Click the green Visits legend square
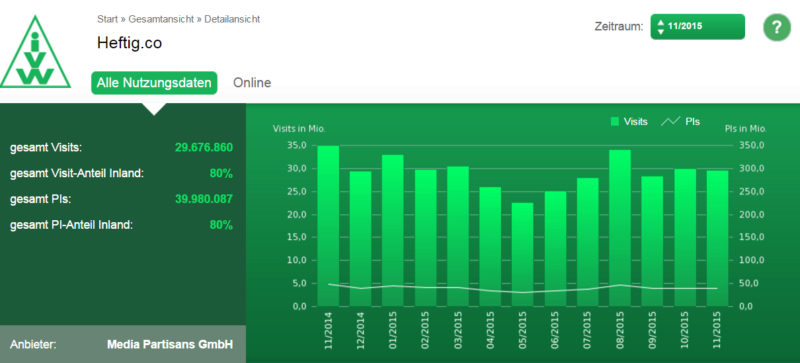The width and height of the screenshot is (800, 363). [x=615, y=122]
